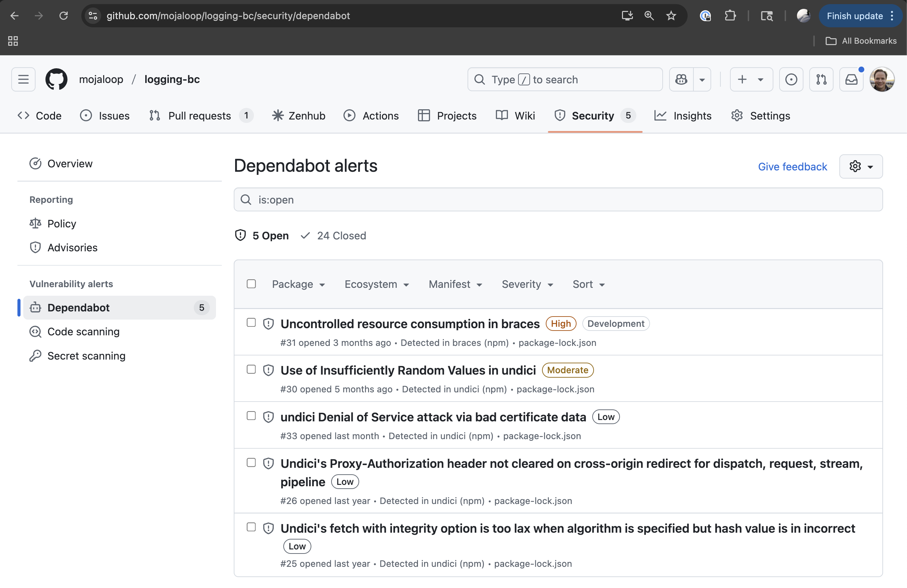907x588 pixels.
Task: Reload the page in the browser
Action: click(x=64, y=16)
